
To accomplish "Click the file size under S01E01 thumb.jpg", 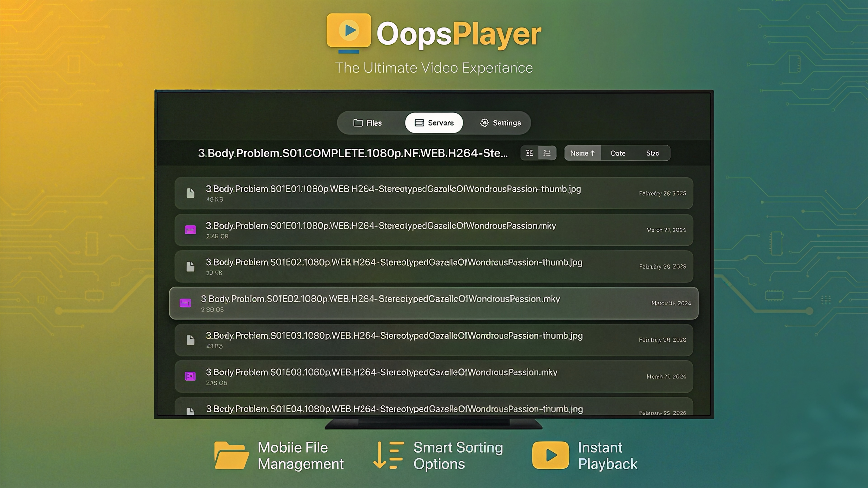I will (215, 199).
